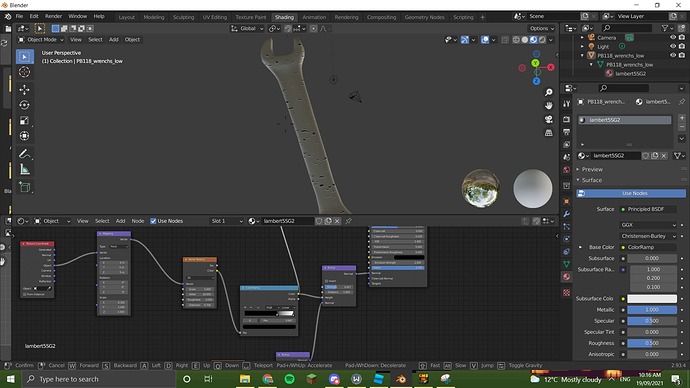Select the Move tool in viewport toolbar

click(x=24, y=89)
